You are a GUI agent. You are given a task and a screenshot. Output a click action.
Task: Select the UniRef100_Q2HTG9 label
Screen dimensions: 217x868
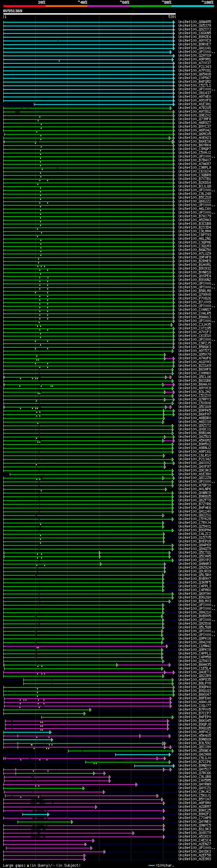195,56
